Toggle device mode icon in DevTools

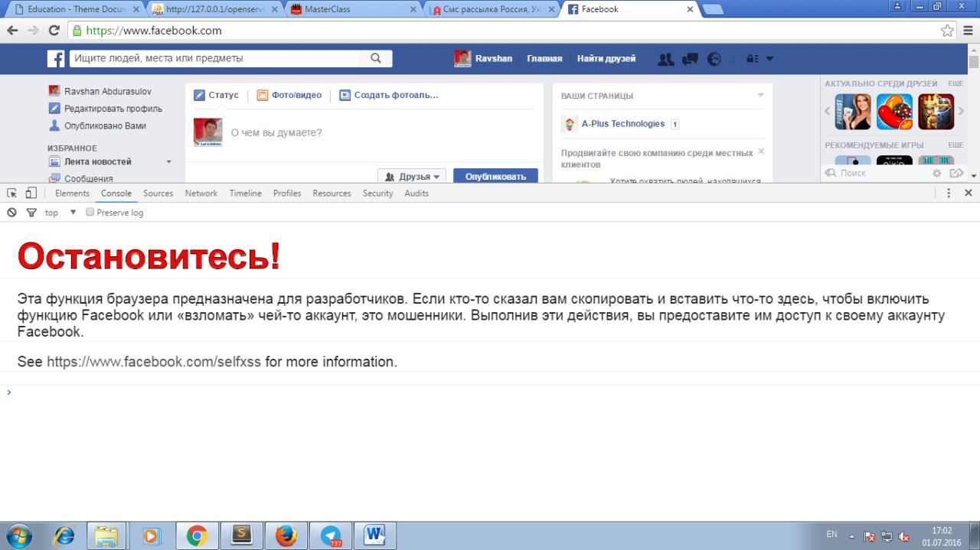pyautogui.click(x=31, y=194)
